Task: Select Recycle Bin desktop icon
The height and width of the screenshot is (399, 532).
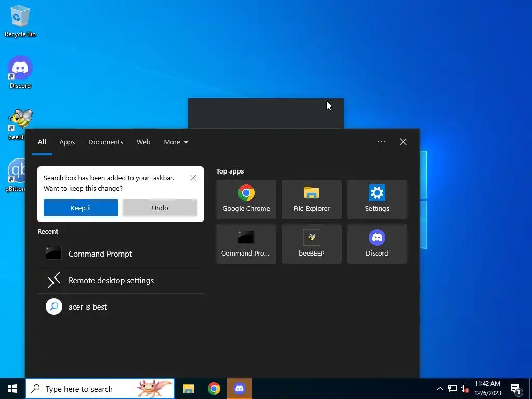Action: (x=20, y=21)
